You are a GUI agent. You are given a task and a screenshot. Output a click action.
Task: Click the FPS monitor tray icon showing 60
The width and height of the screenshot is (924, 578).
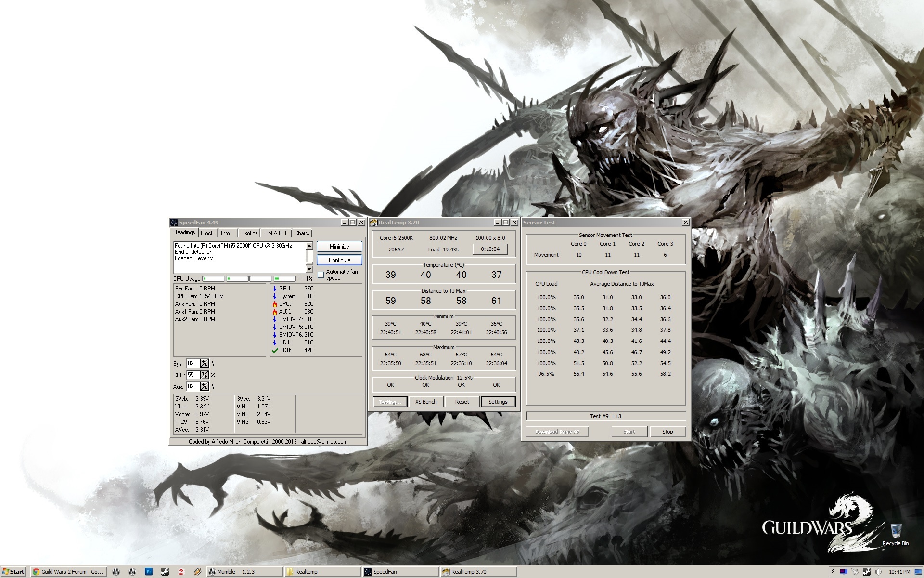(x=844, y=572)
